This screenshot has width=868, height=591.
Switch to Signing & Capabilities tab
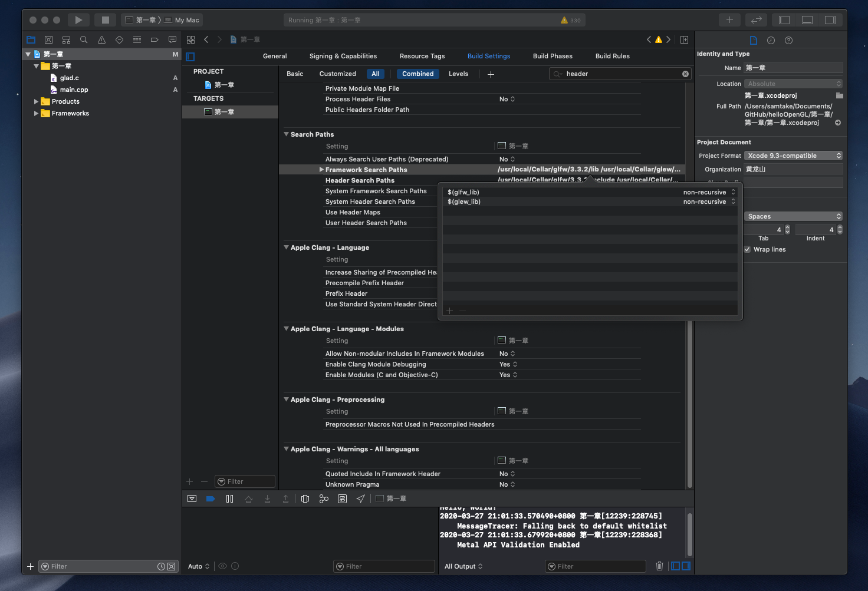343,56
